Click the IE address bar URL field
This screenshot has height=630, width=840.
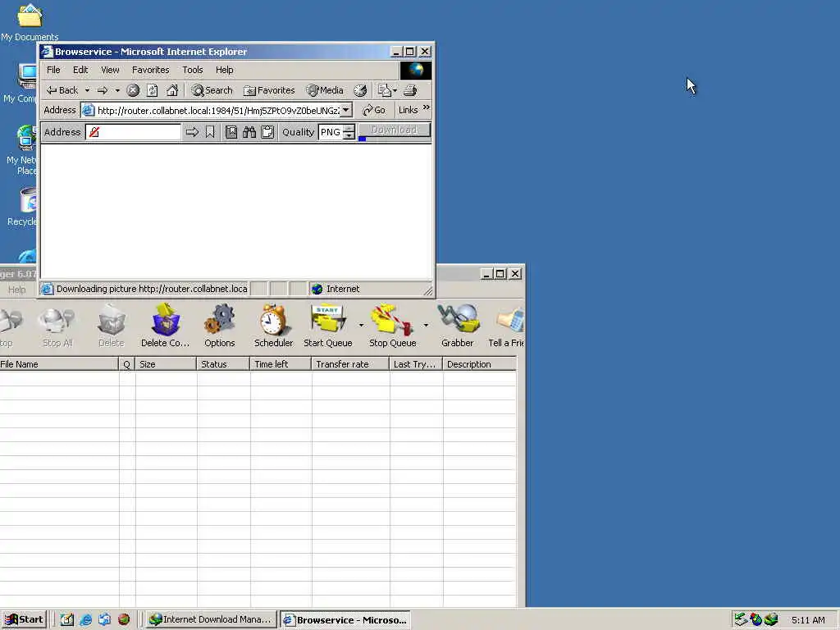[x=217, y=111]
